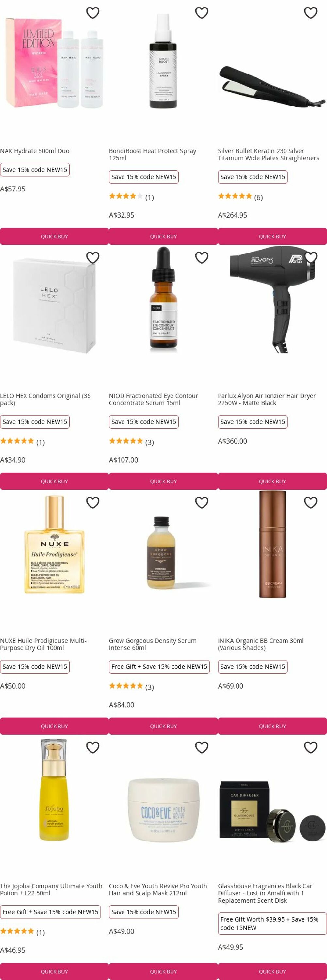Favorite the BondiBoost Heat Protect Spray
The image size is (327, 980).
[202, 13]
